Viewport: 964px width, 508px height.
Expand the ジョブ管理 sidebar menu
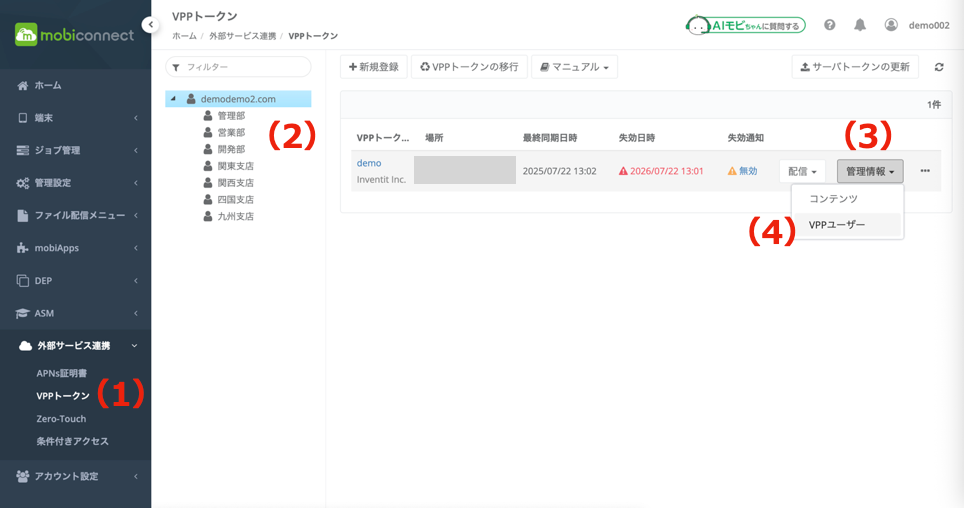click(x=135, y=150)
